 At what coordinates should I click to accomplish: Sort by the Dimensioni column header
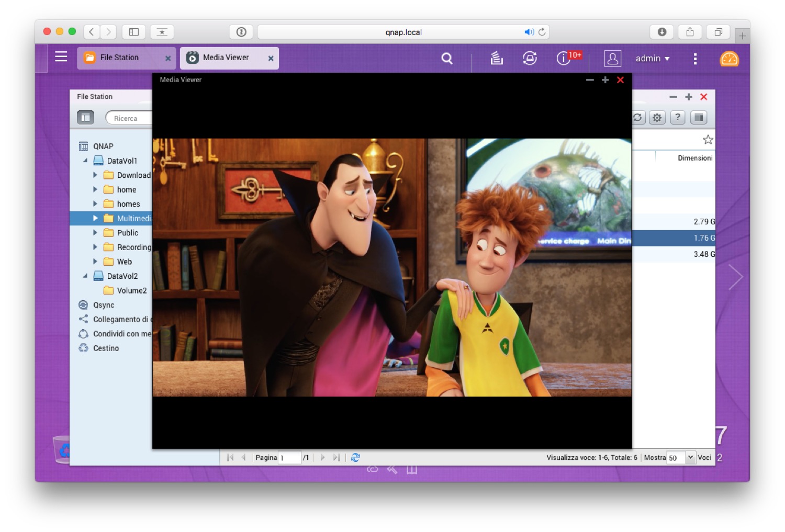[695, 158]
